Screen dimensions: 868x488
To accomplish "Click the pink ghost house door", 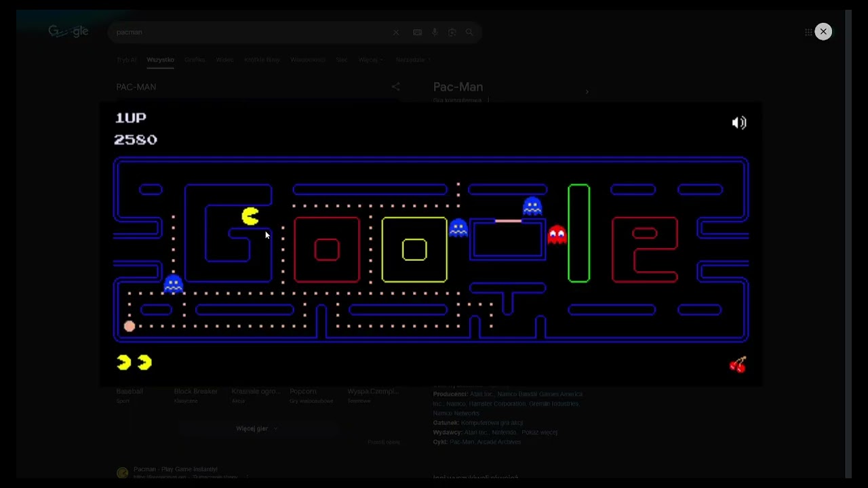I will coord(508,221).
